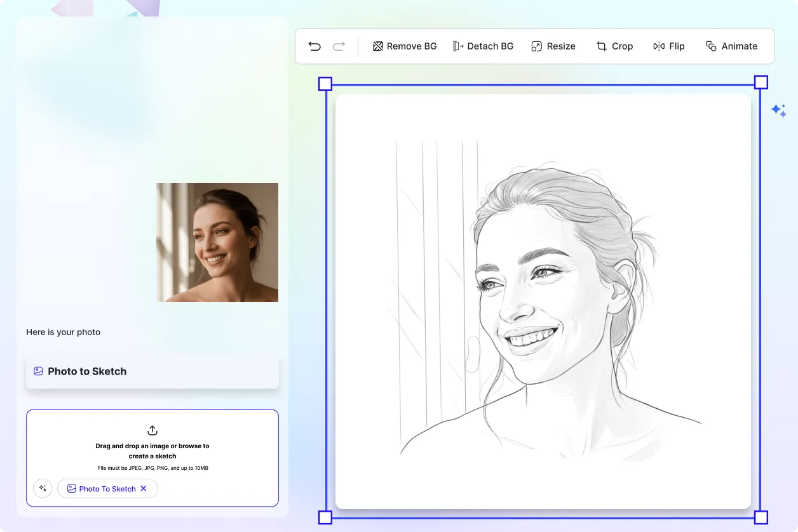Click the AI sparkles icon beside the canvas

click(x=780, y=110)
